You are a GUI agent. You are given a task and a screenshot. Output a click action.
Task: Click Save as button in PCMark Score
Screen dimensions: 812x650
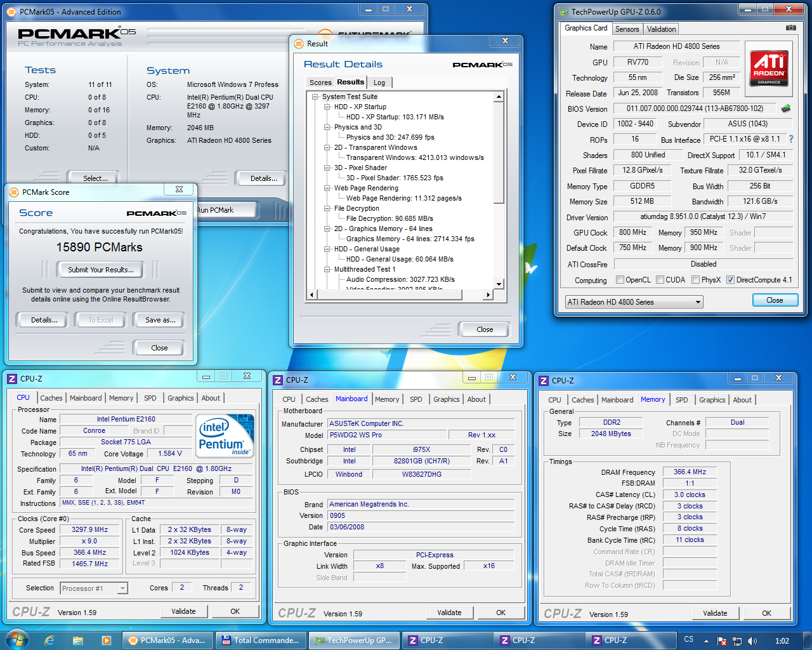tap(160, 320)
